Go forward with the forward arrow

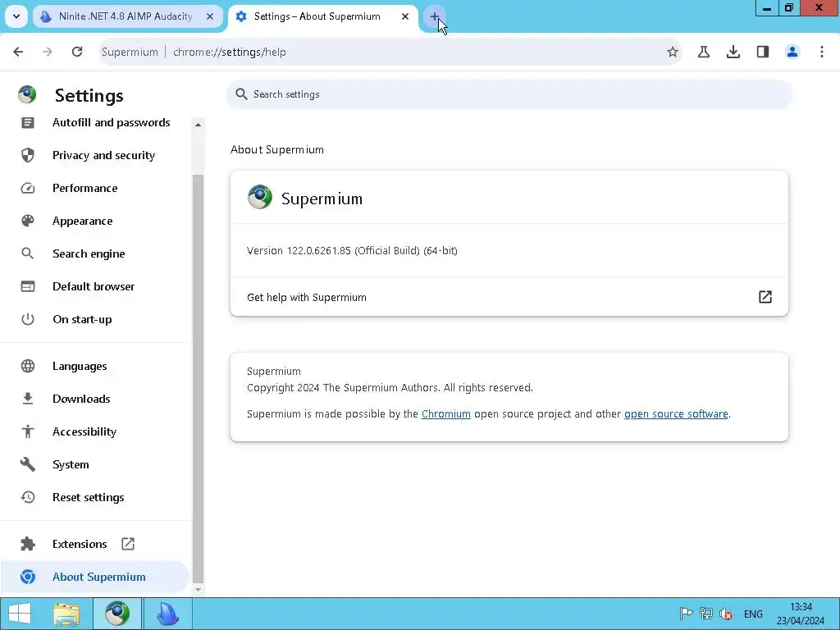pyautogui.click(x=48, y=52)
